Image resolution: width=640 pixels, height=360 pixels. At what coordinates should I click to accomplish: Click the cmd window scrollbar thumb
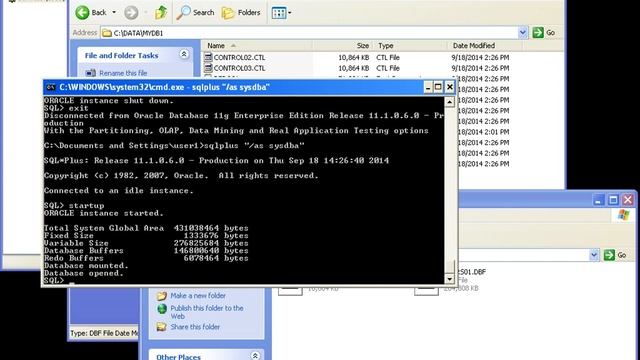click(x=449, y=267)
